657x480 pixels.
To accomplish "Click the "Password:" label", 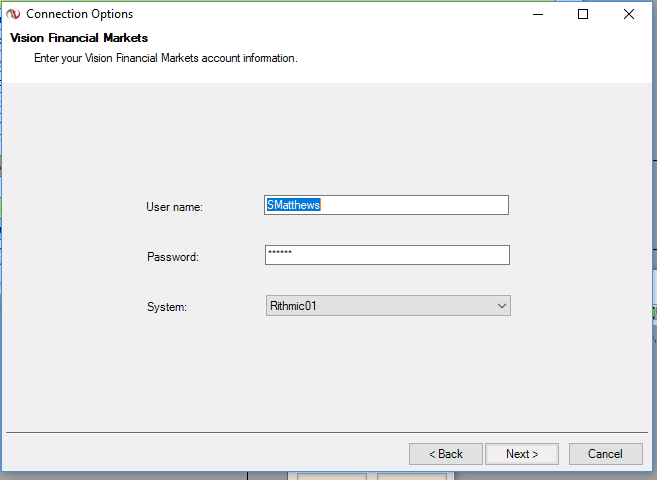I will [173, 257].
